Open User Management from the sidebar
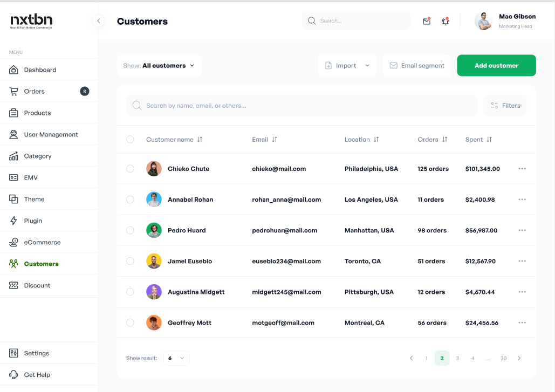The width and height of the screenshot is (555, 392). (x=13, y=134)
